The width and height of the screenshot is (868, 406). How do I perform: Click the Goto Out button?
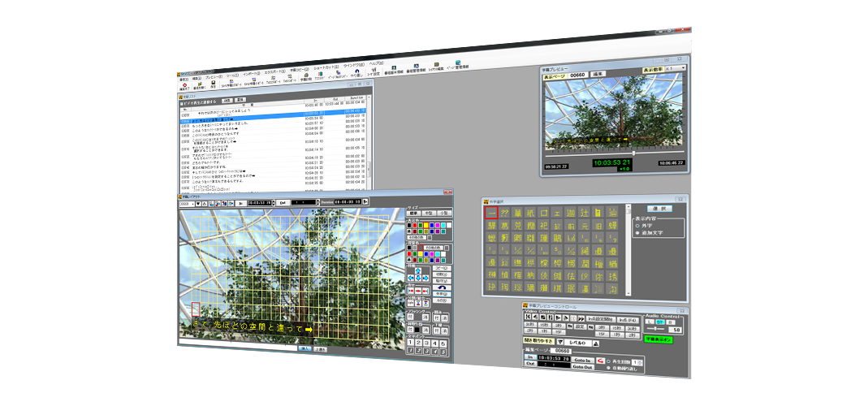click(583, 367)
